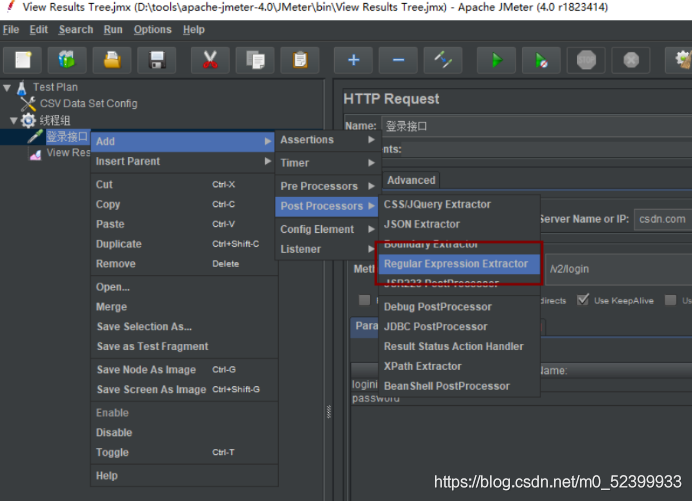692x501 pixels.
Task: Click the HTTP sampler pipette icon
Action: coord(35,136)
